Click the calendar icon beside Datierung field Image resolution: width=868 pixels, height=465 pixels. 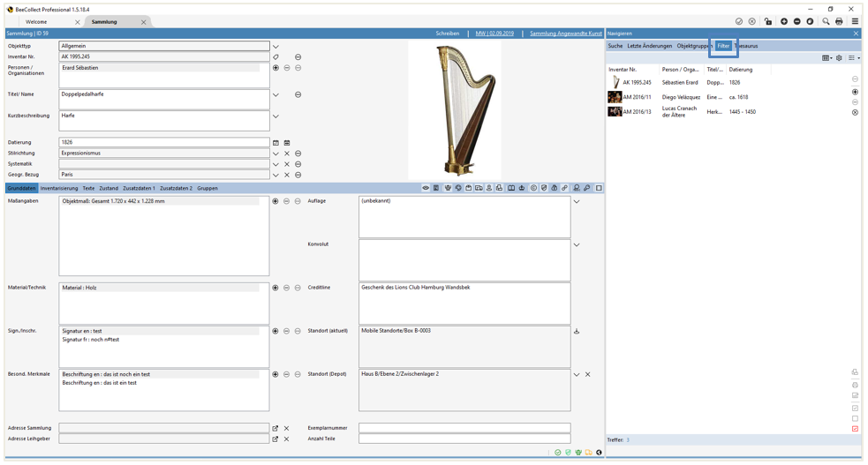pos(275,142)
